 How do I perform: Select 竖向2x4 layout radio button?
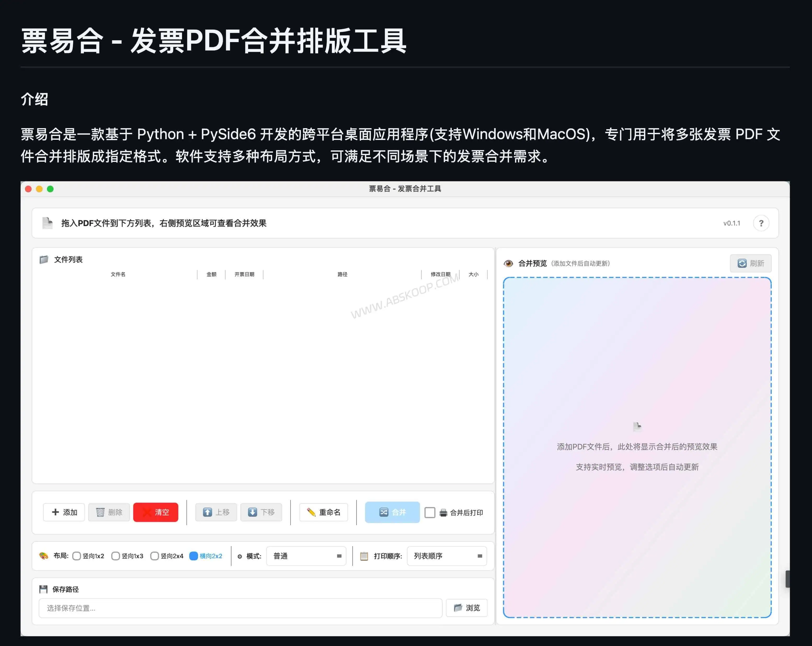tap(155, 556)
